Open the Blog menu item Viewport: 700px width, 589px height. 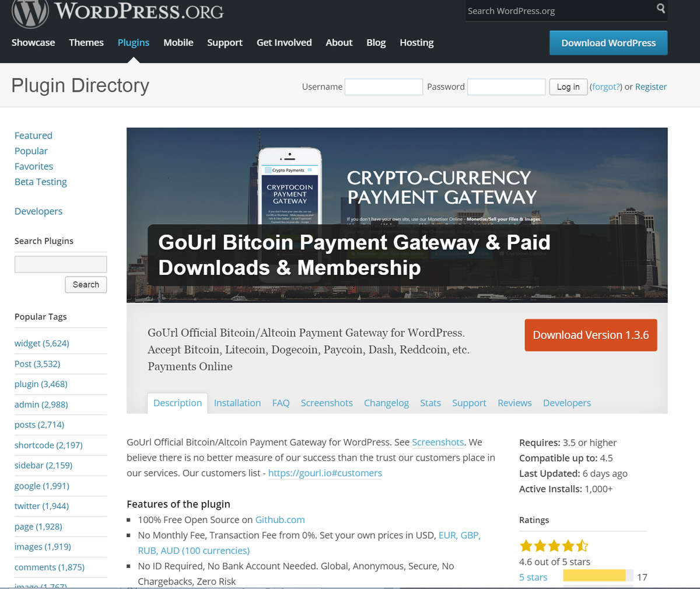click(376, 43)
